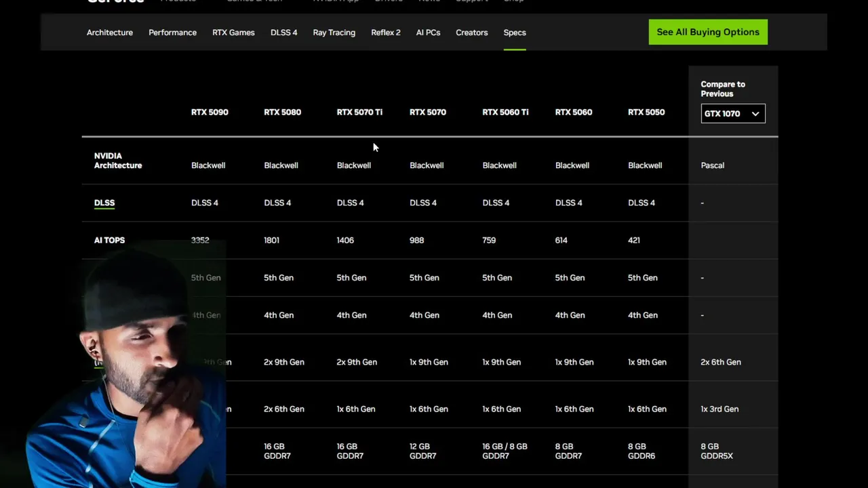The height and width of the screenshot is (488, 868).
Task: Click the RTX 5060 column header
Action: 574,112
